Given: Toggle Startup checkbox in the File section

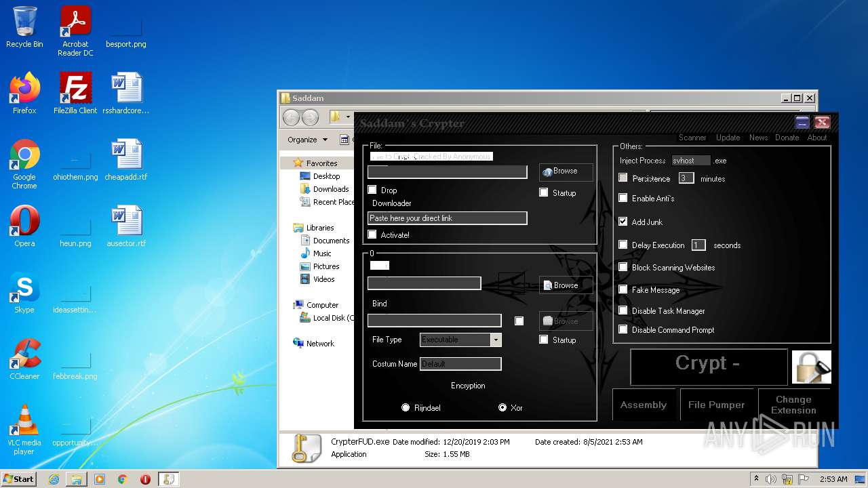Looking at the screenshot, I should coord(543,192).
